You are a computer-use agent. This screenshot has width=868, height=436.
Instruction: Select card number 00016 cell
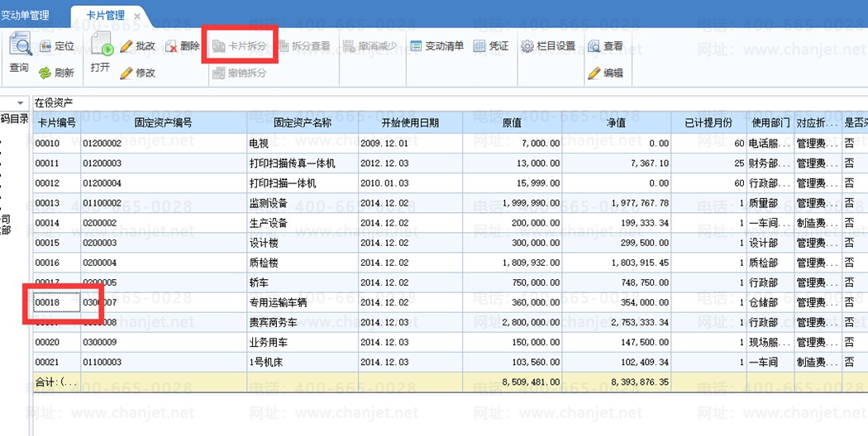(x=57, y=263)
